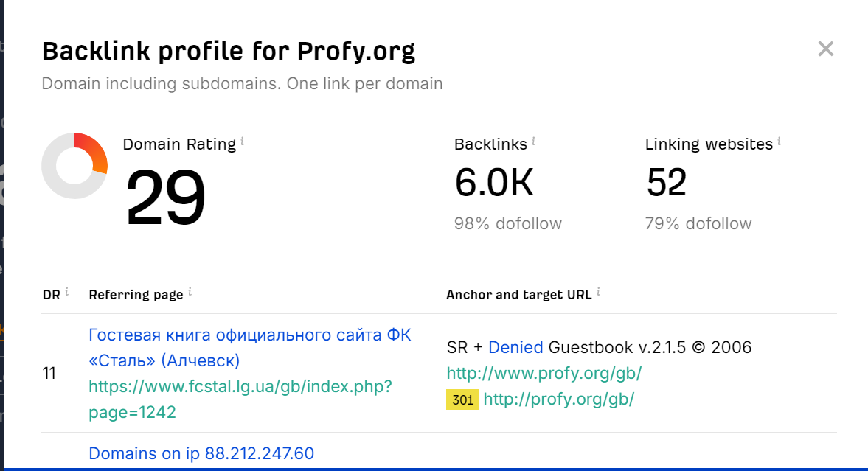Open Domains on ip 88.212.247.60 link

click(x=201, y=453)
